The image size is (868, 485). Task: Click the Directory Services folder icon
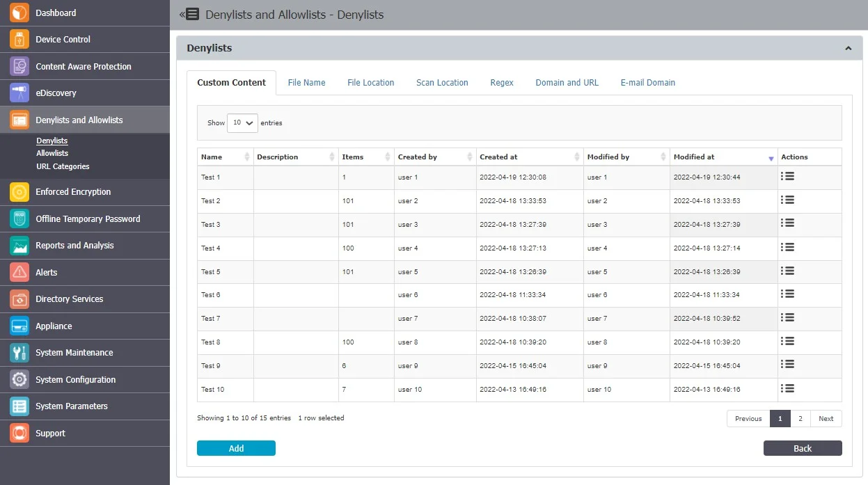coord(19,299)
